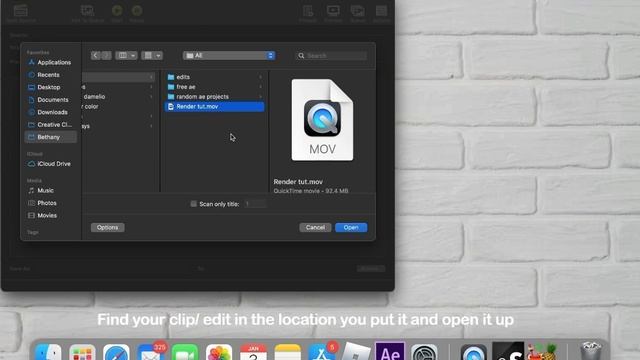Click HandBrake pineapple icon in Dock
This screenshot has height=360, width=640.
pos(542,352)
